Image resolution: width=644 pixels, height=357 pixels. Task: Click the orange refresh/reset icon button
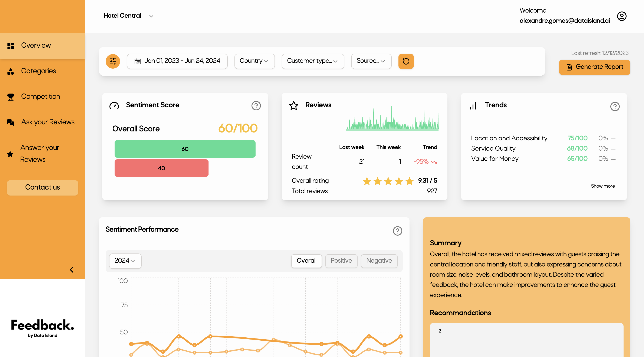pos(406,61)
